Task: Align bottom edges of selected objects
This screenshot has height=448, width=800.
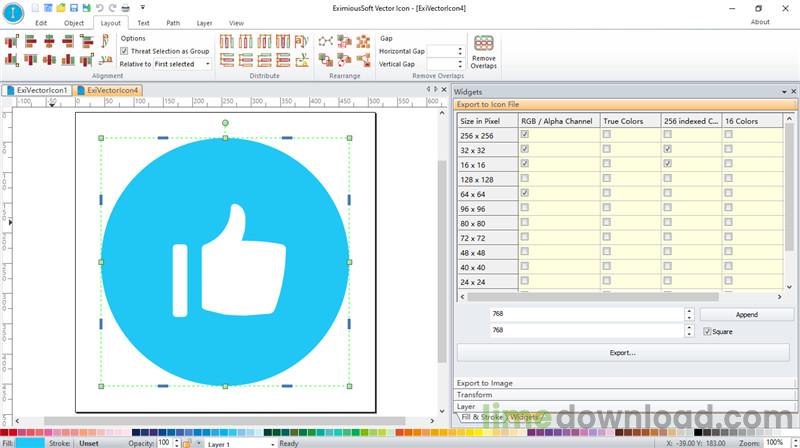Action: coord(68,60)
